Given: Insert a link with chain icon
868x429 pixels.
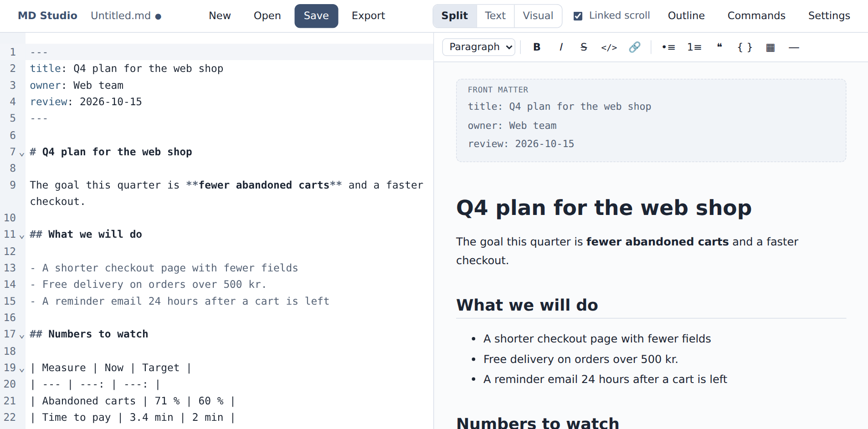Looking at the screenshot, I should (x=634, y=47).
